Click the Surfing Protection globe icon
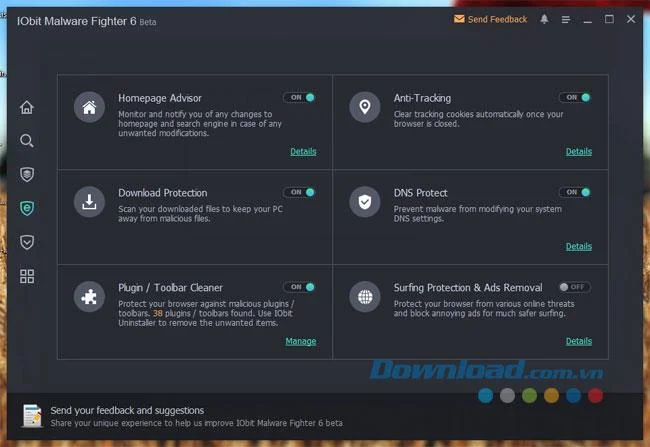The image size is (650, 447). point(365,297)
